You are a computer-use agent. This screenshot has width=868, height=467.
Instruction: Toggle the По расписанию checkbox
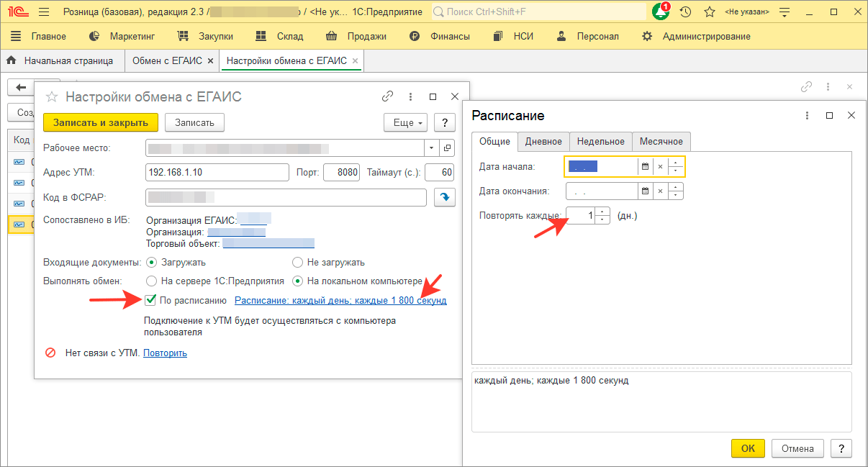(150, 301)
